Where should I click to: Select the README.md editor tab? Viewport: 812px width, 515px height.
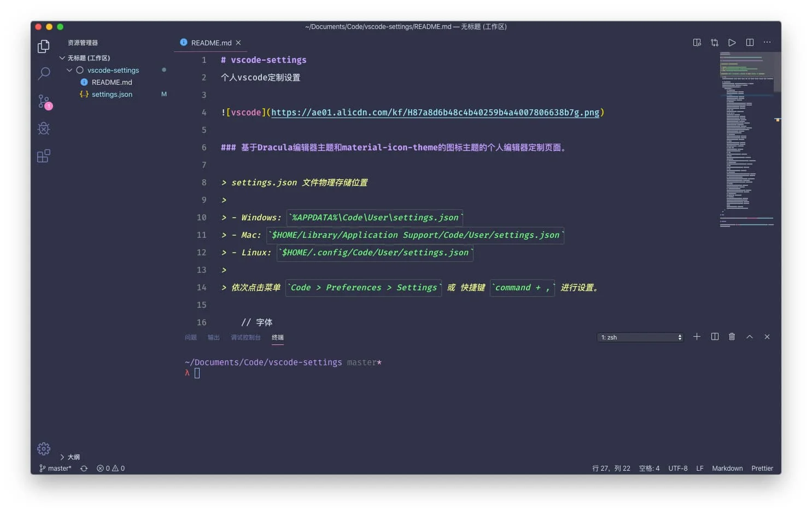(x=211, y=43)
